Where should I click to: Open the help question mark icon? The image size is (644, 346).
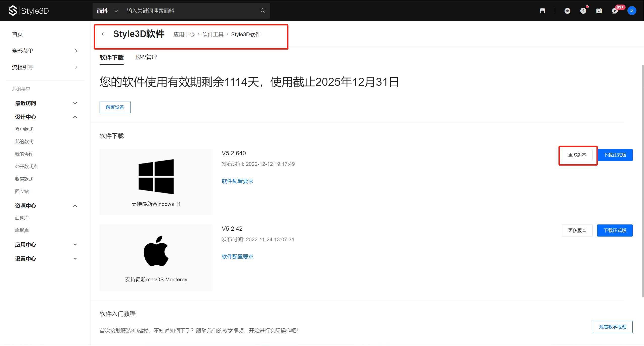tap(583, 11)
